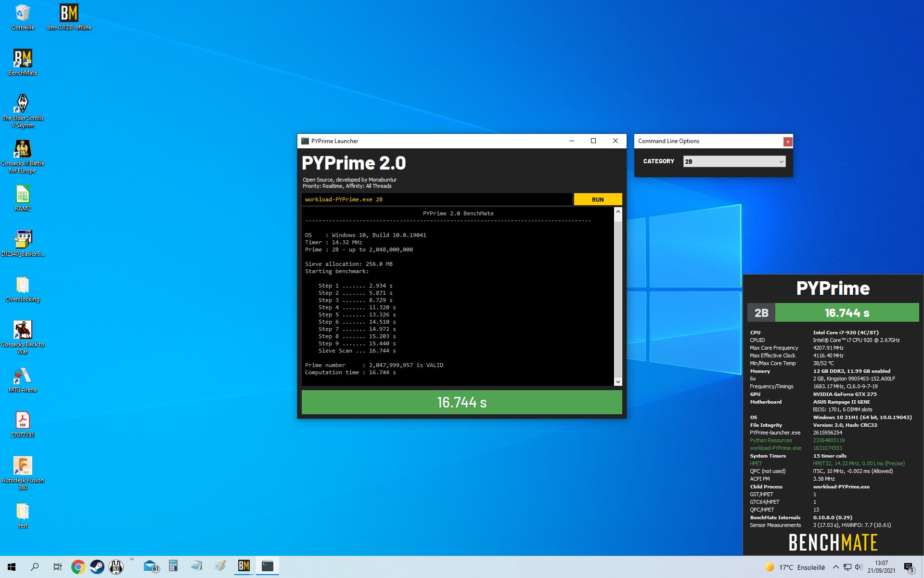This screenshot has width=924, height=578.
Task: Open the bm-0.10.8-offline desktop icon
Action: [69, 17]
